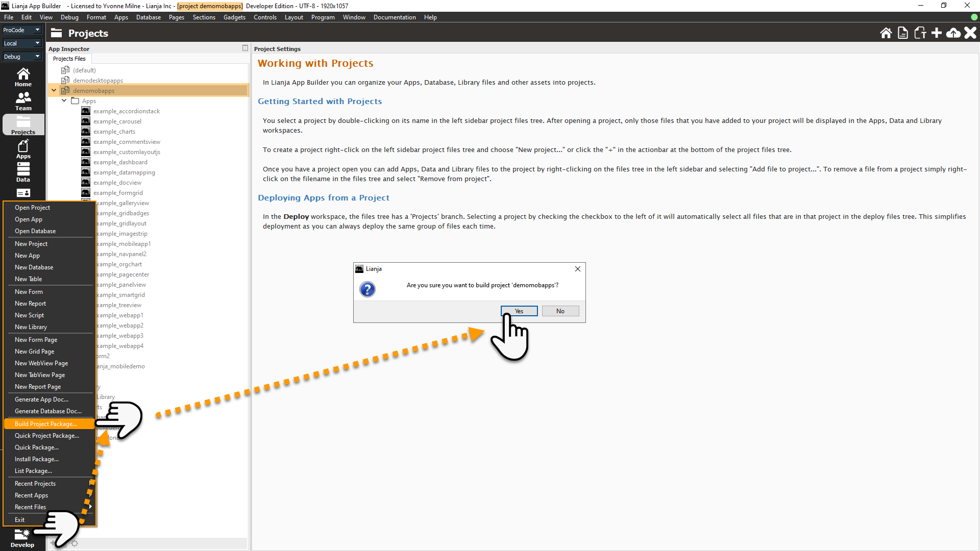This screenshot has width=980, height=551.
Task: Click the cloud upload icon in the headerbar
Action: coord(953,33)
